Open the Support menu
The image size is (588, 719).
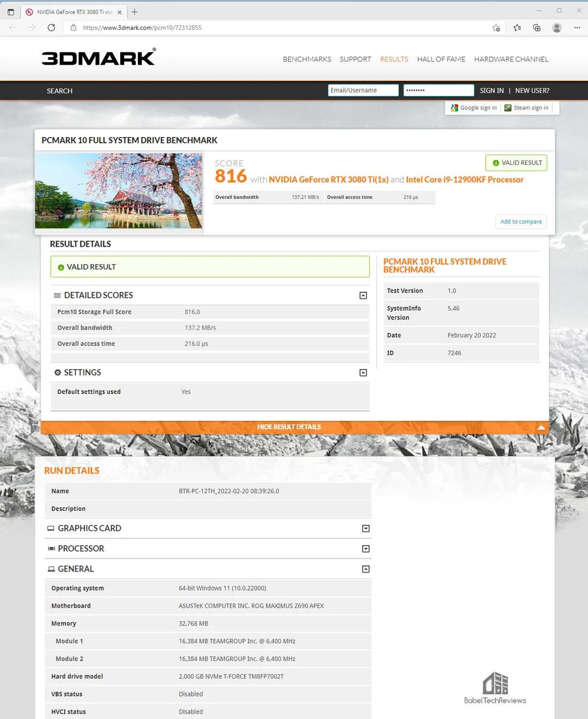(355, 59)
